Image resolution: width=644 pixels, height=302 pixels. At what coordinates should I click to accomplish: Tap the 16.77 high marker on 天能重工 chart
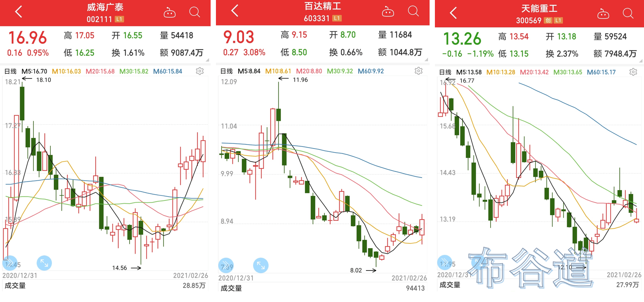[467, 80]
